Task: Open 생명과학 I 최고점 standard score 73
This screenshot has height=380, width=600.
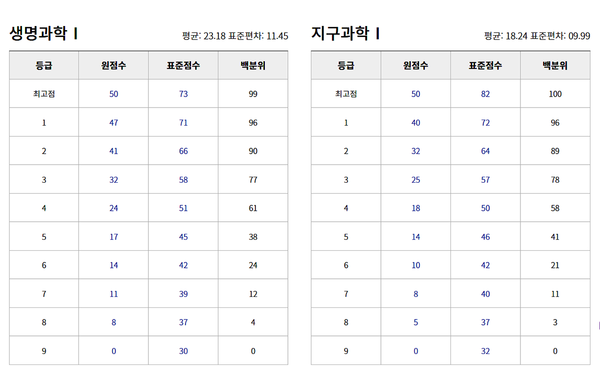Action: coord(183,94)
